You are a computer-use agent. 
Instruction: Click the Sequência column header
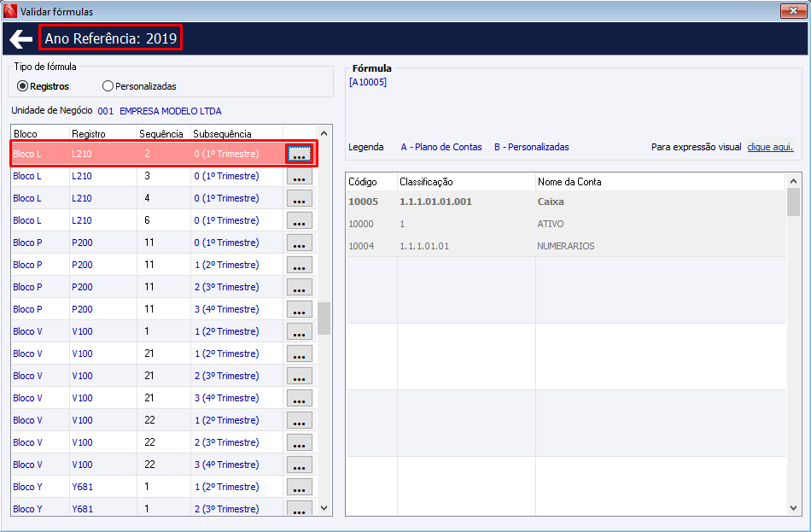pyautogui.click(x=163, y=133)
